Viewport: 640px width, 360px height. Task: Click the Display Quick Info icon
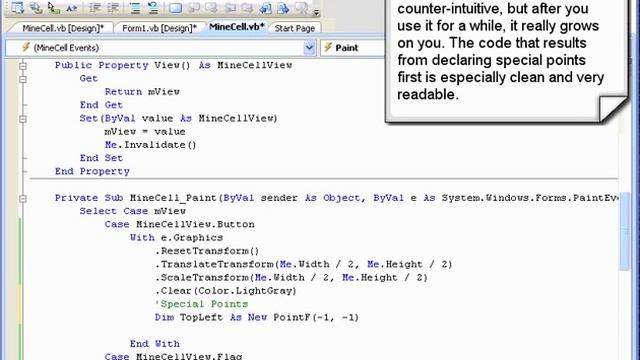(53, 7)
